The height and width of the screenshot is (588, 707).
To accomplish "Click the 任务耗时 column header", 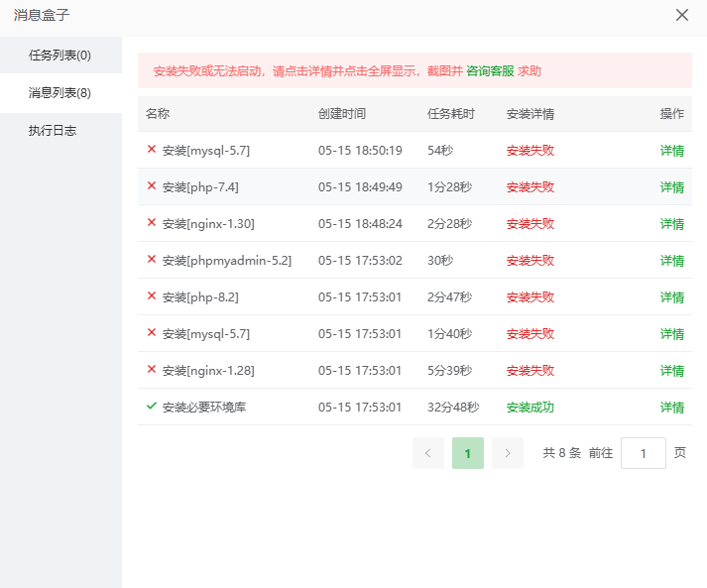I will coord(451,114).
